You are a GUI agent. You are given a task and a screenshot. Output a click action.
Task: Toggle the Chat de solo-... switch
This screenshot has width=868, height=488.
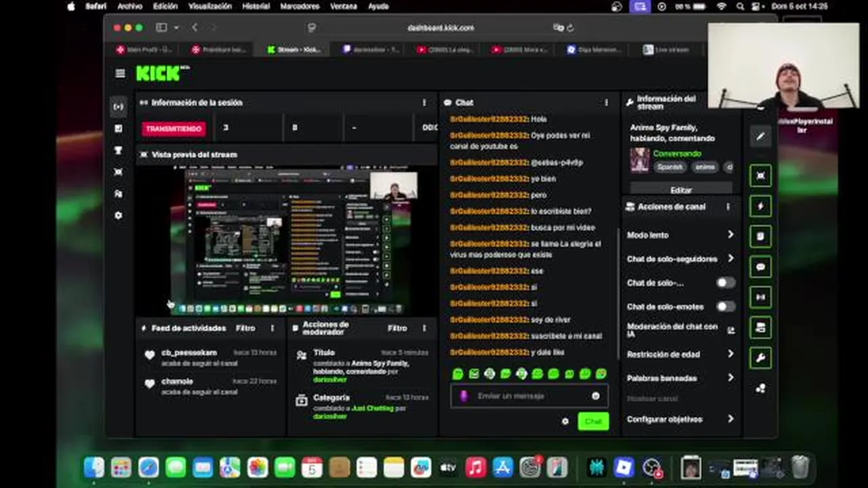[x=725, y=283]
